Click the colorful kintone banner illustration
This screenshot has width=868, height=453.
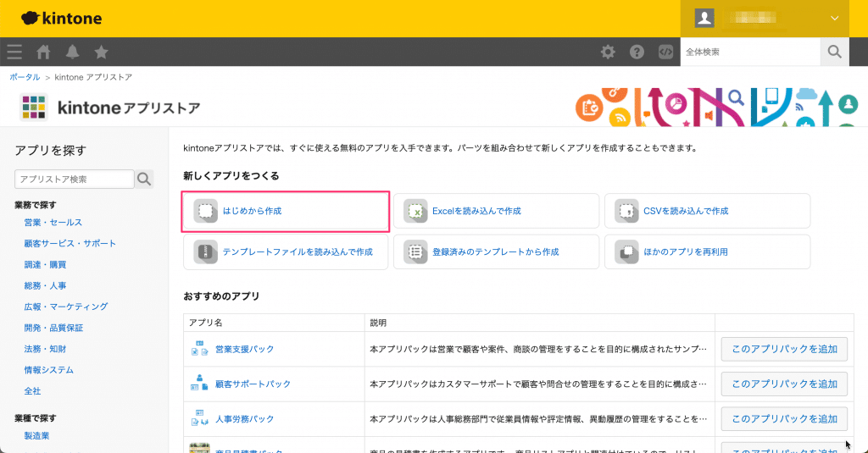point(717,108)
